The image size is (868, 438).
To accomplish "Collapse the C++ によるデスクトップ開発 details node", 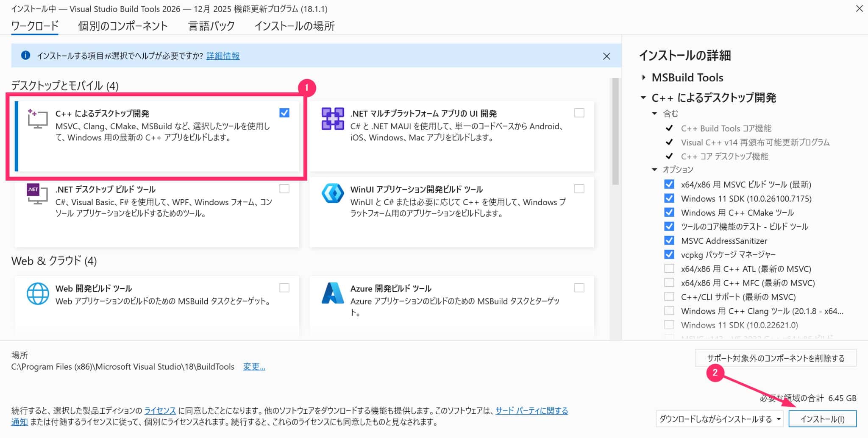I will click(x=643, y=98).
